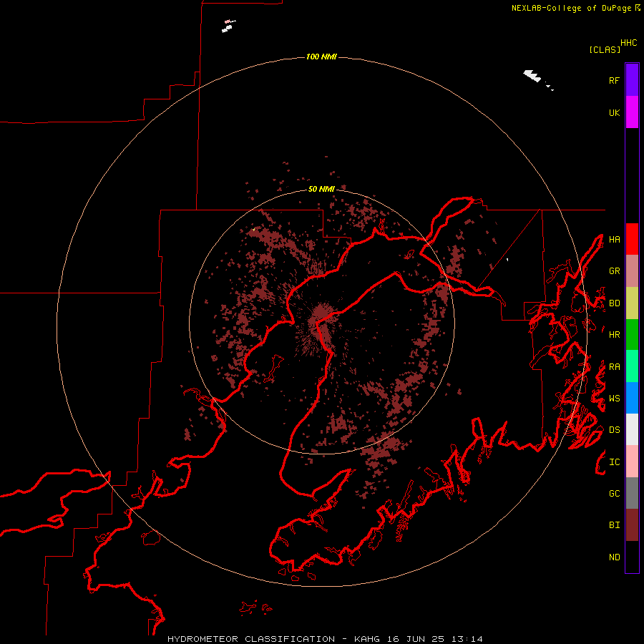The height and width of the screenshot is (644, 644).
Task: Click the 50 NMI range ring label
Action: tap(321, 189)
